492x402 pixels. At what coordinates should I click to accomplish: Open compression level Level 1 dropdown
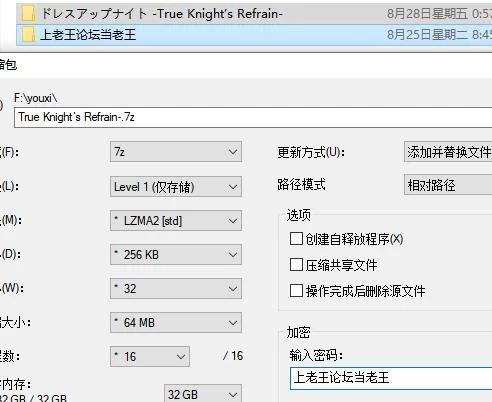point(176,186)
